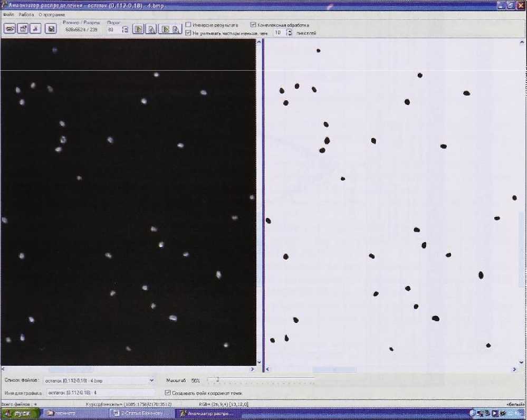Image resolution: width=527 pixels, height=420 pixels.
Task: Open the Работа menu
Action: pyautogui.click(x=26, y=15)
